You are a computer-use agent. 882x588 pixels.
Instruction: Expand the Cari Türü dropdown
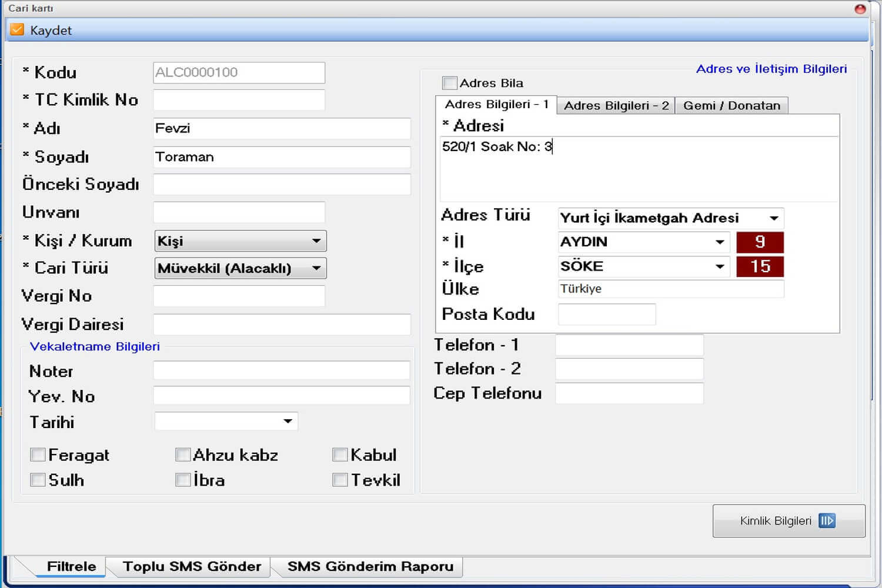point(316,269)
